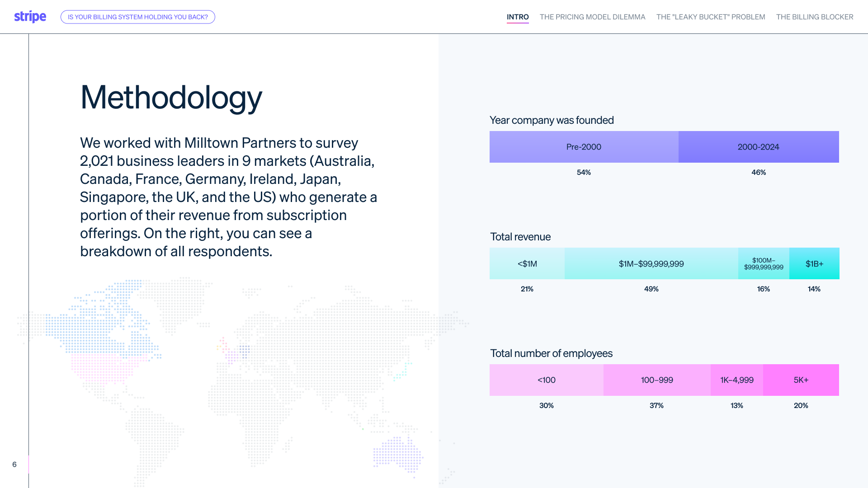
Task: Select the INTRO tab
Action: coord(518,17)
